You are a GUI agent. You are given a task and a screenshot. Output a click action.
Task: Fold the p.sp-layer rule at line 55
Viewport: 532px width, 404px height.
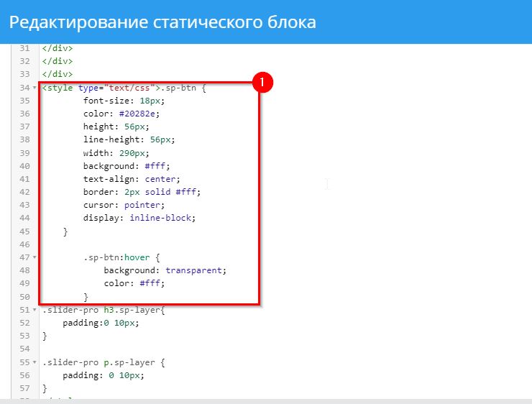pyautogui.click(x=35, y=362)
